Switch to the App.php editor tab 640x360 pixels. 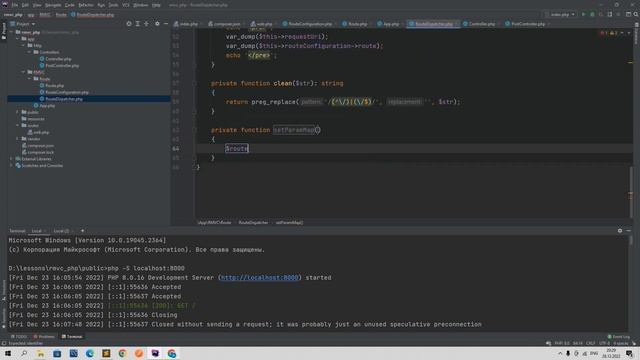[389, 24]
